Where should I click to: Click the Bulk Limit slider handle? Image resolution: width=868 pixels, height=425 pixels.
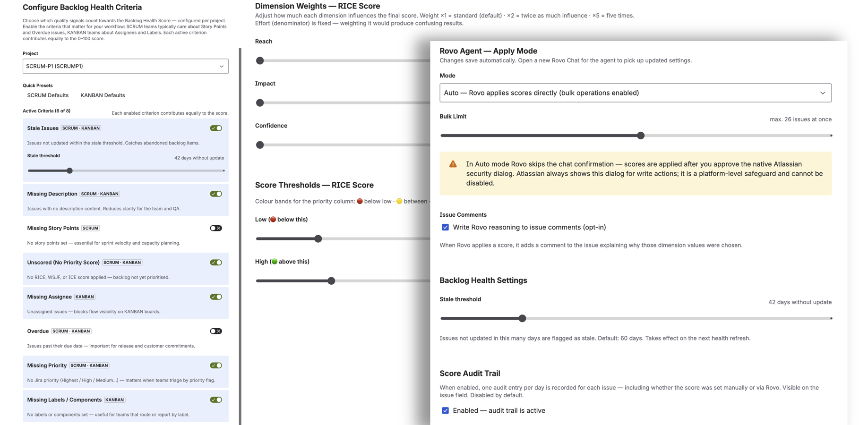pyautogui.click(x=641, y=136)
